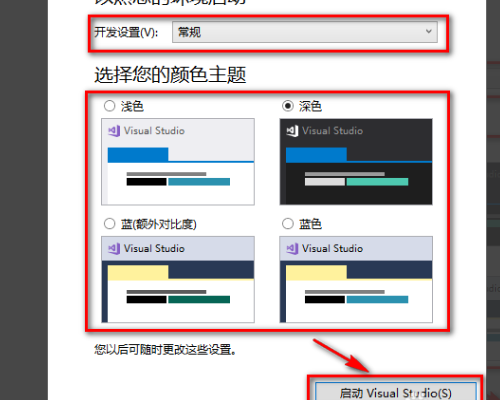
Task: Choose the 蓝(额外对比度) radio button
Action: click(x=109, y=224)
